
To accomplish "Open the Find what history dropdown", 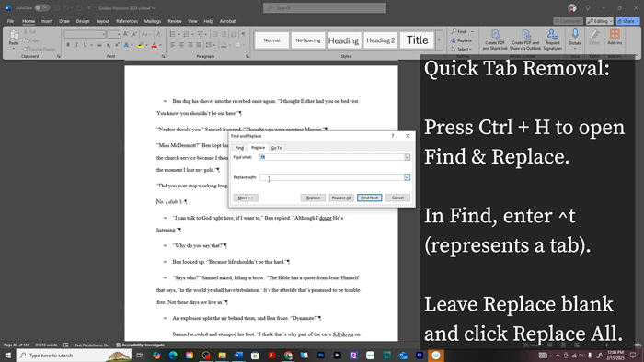I will [407, 157].
